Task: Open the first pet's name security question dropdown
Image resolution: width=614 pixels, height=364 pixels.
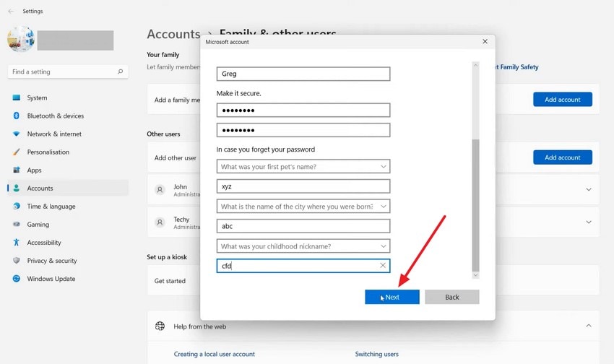Action: pos(303,166)
